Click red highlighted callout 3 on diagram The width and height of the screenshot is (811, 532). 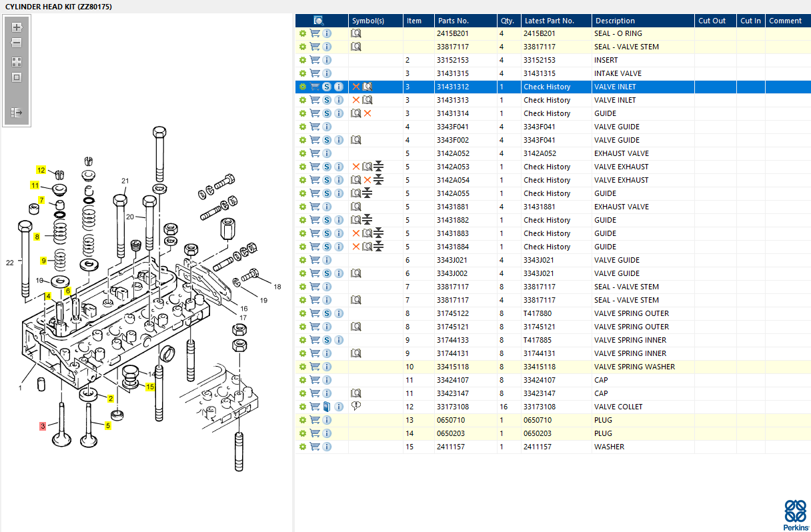43,425
